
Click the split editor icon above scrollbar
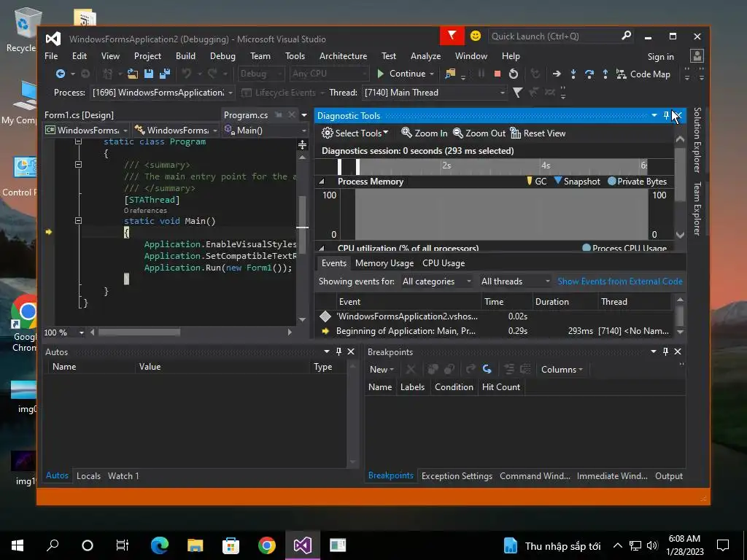[302, 145]
